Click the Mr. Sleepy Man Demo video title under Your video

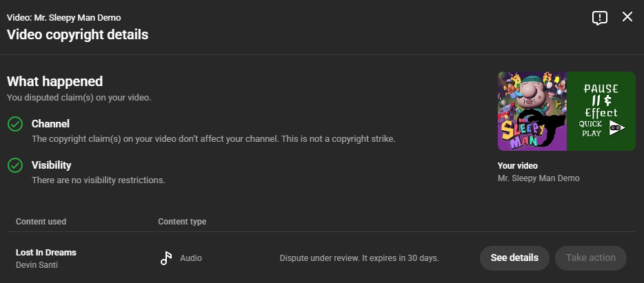[x=539, y=178]
